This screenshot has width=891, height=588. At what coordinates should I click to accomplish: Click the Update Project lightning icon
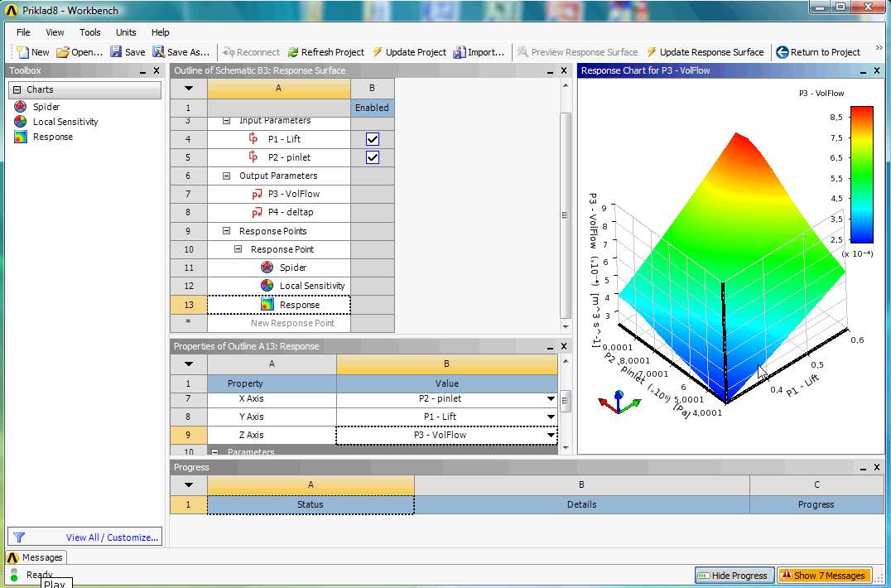[378, 51]
